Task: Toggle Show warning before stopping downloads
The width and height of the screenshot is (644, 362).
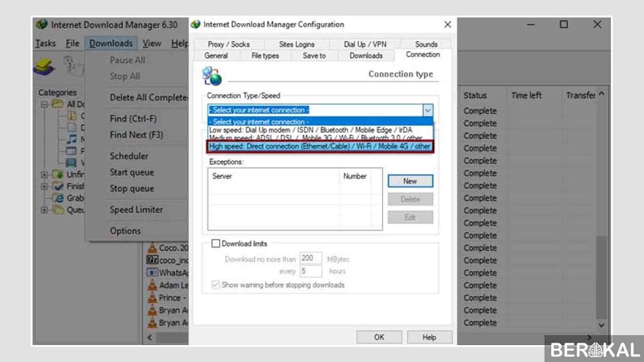Action: click(x=215, y=285)
